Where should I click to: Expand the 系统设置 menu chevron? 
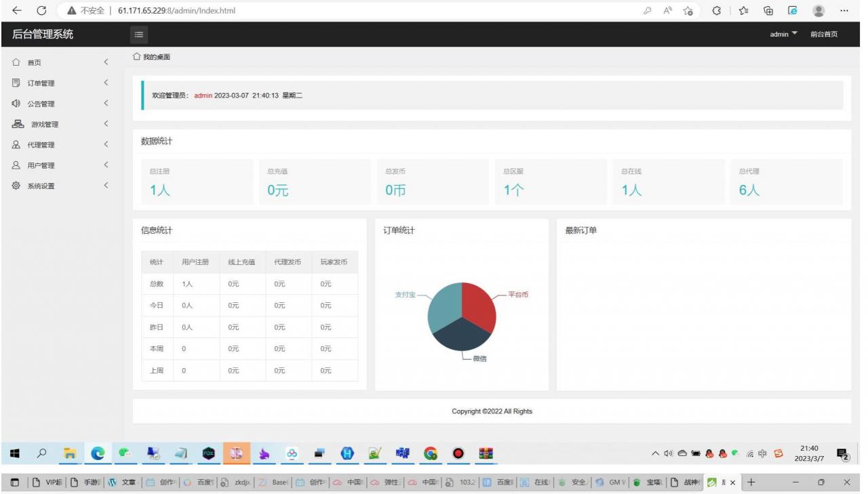point(106,186)
